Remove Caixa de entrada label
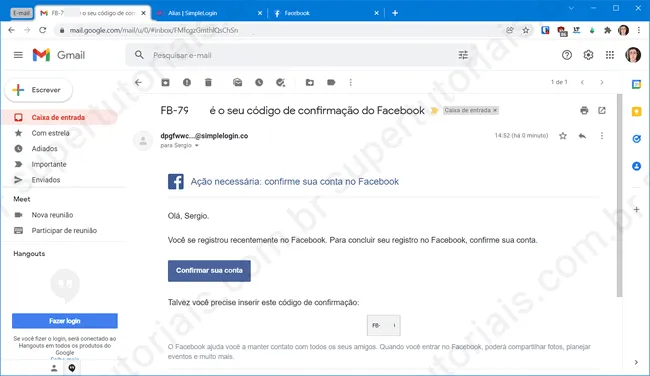The width and height of the screenshot is (650, 376). (495, 110)
